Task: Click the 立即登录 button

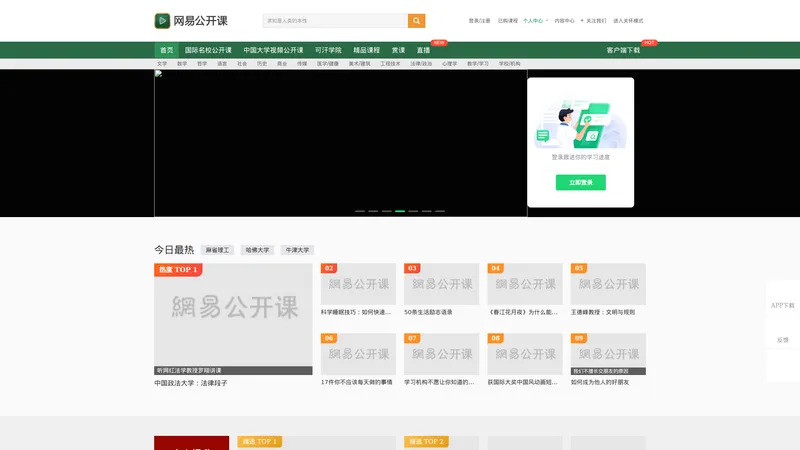Action: point(580,183)
